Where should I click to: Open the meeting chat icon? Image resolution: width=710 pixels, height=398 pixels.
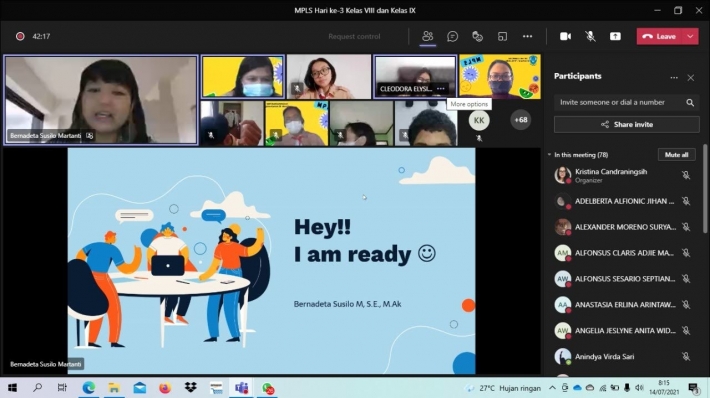[x=452, y=36]
